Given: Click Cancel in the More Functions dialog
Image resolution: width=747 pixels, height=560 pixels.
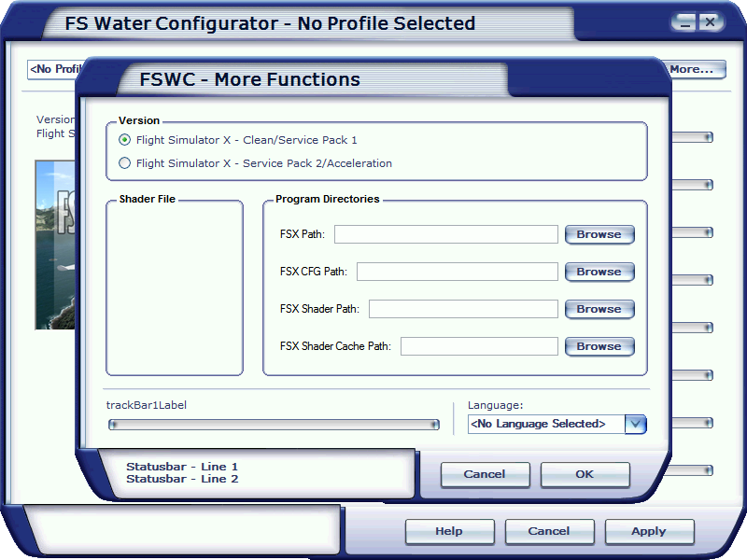Looking at the screenshot, I should point(485,474).
